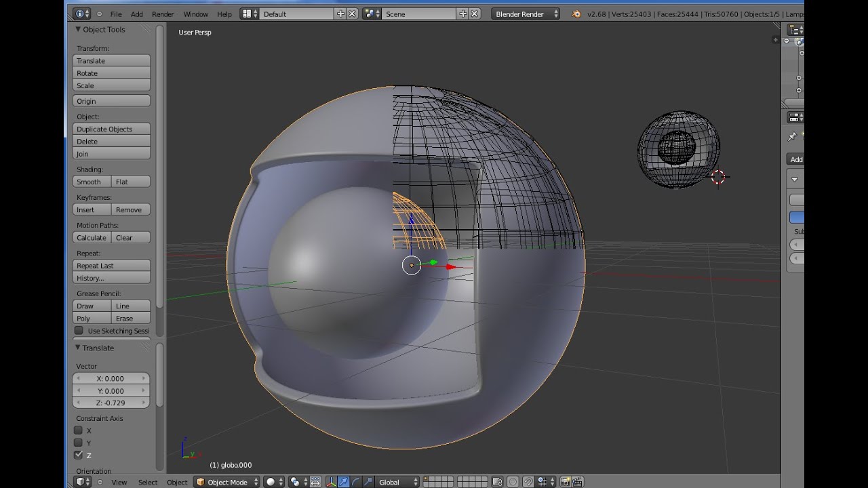Add a new screen layout with plus
This screenshot has width=868, height=488.
tap(340, 14)
